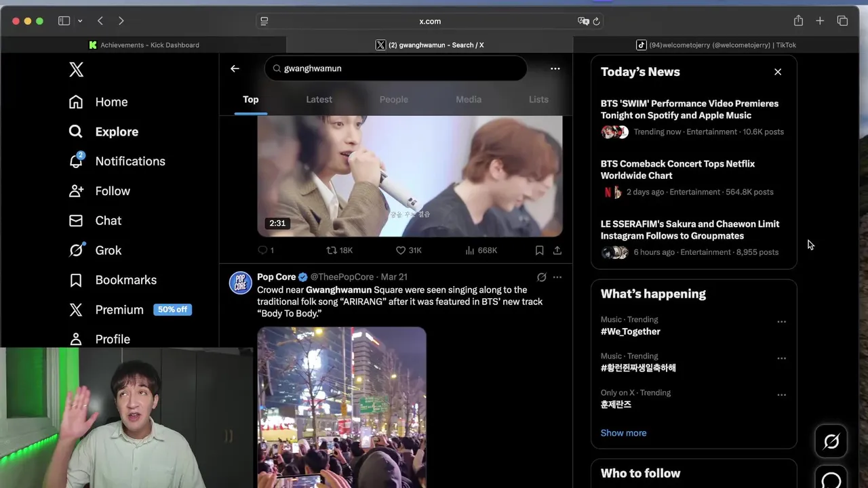Open the Gwanghwamun crowd video thumbnail
The height and width of the screenshot is (488, 868).
click(x=342, y=407)
